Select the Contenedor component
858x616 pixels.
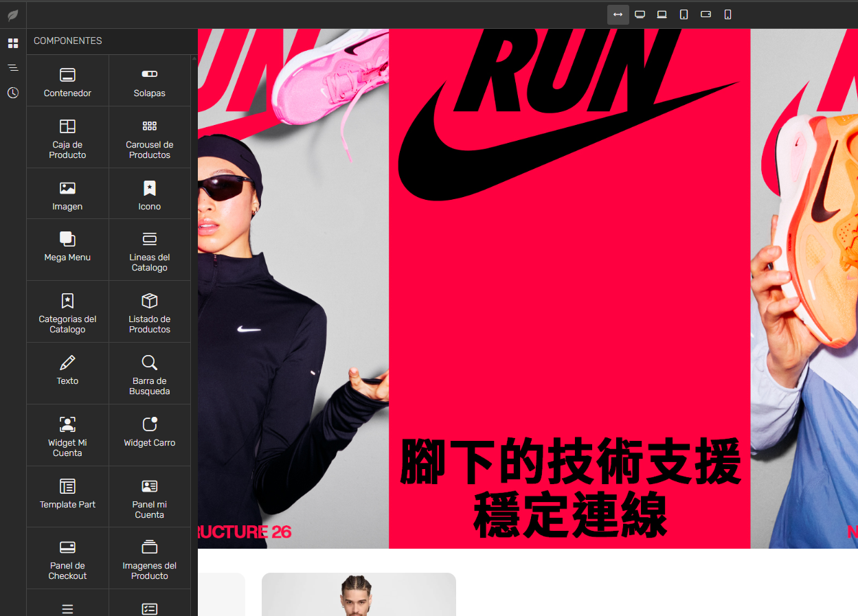pos(67,80)
